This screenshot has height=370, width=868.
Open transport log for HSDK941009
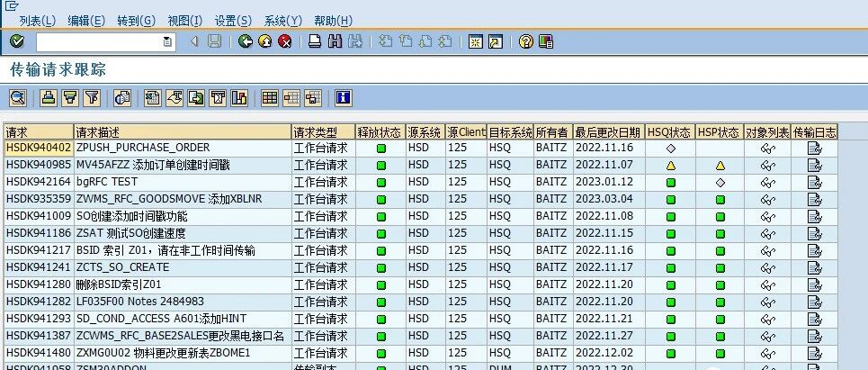(814, 217)
